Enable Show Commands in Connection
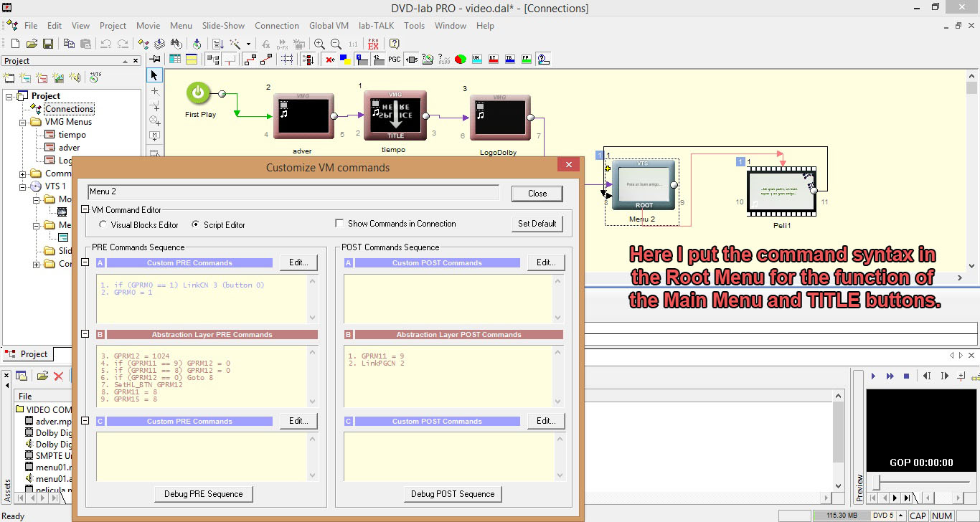Image resolution: width=980 pixels, height=522 pixels. pos(340,224)
